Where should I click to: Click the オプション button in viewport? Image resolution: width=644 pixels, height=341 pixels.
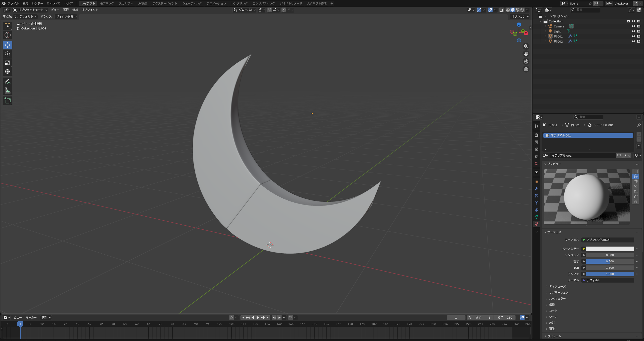point(520,16)
